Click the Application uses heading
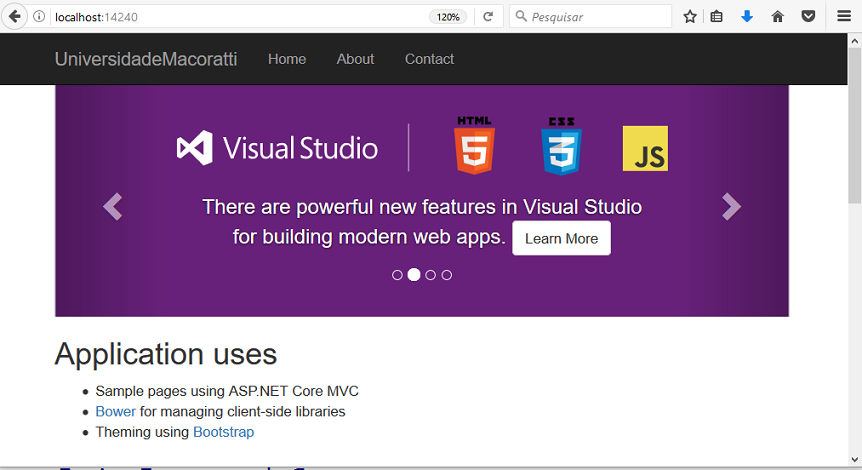 pyautogui.click(x=165, y=353)
